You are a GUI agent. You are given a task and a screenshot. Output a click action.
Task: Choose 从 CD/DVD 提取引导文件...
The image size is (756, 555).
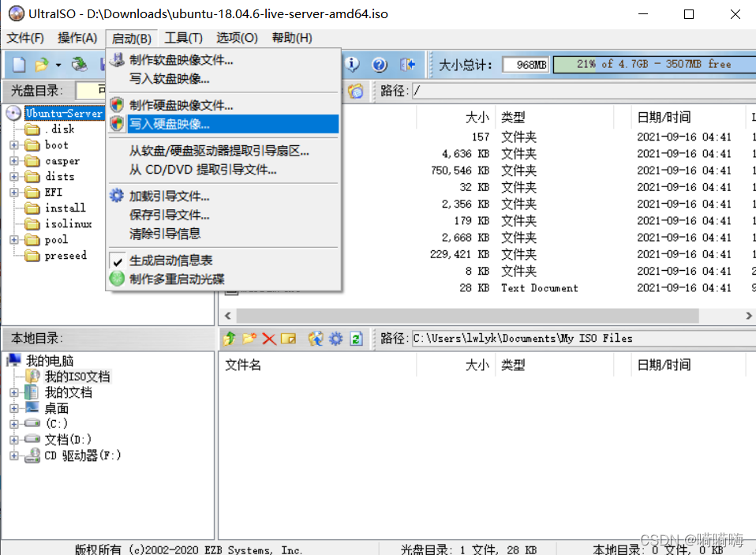pyautogui.click(x=223, y=169)
